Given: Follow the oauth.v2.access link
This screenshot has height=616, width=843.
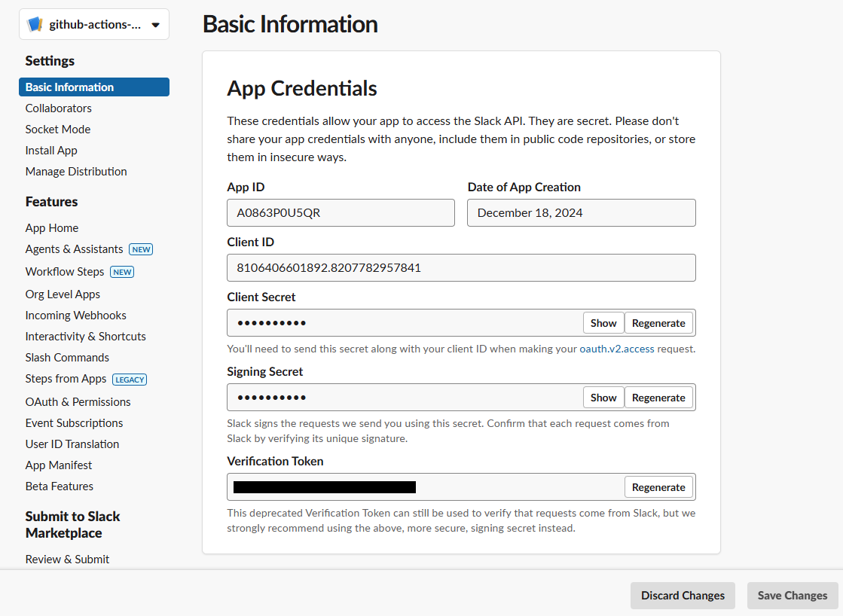Looking at the screenshot, I should tap(617, 349).
